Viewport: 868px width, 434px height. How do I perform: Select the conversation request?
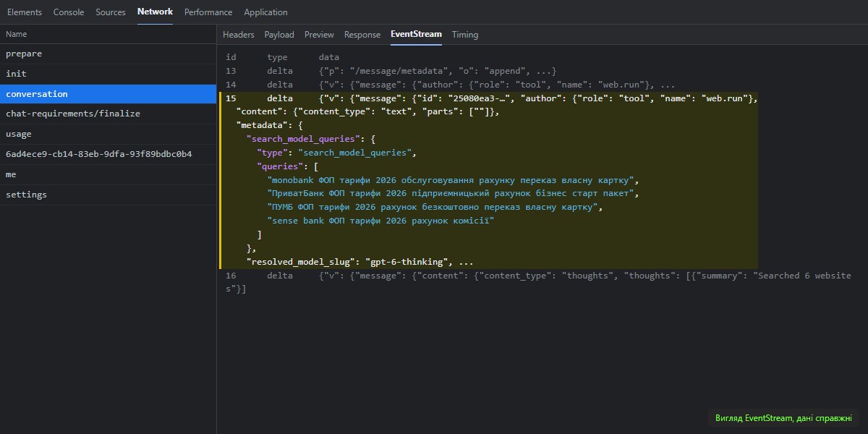[109, 94]
